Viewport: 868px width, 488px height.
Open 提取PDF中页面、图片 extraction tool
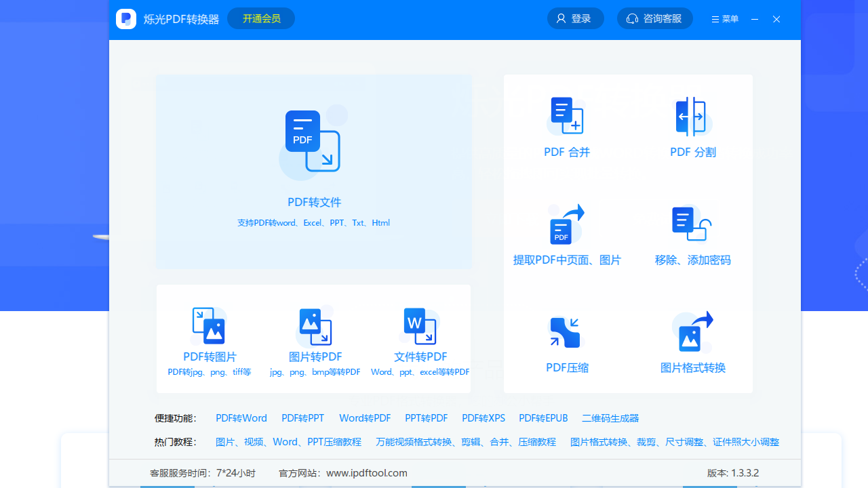(x=567, y=234)
